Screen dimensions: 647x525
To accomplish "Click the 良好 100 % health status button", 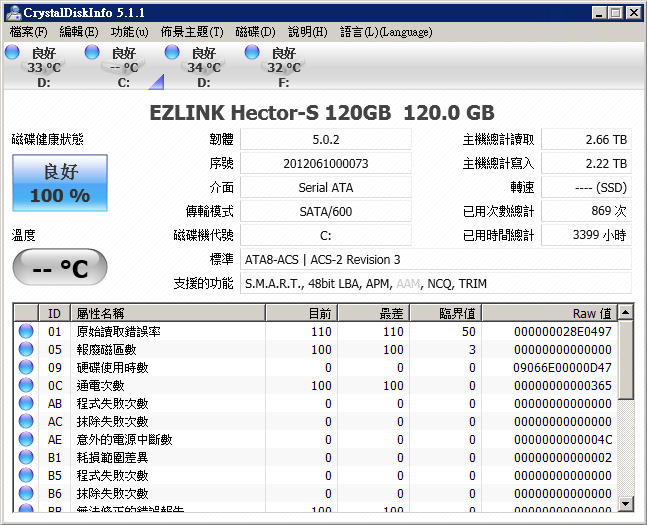I will click(x=60, y=183).
